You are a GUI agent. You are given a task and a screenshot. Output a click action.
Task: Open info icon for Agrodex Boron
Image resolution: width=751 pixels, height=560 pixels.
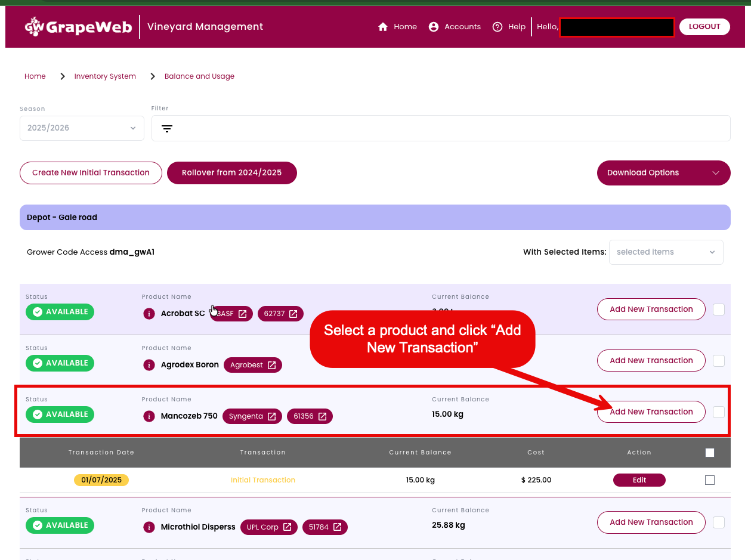149,365
